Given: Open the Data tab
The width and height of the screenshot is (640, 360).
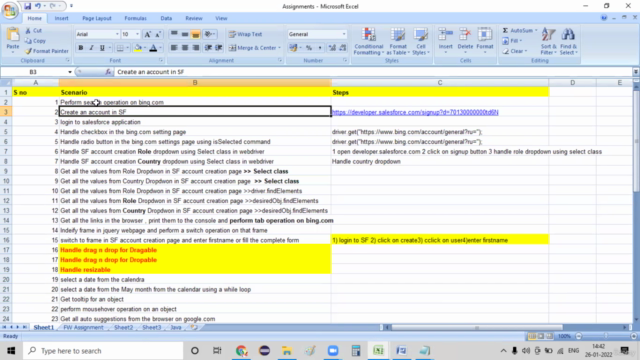Looking at the screenshot, I should 166,18.
